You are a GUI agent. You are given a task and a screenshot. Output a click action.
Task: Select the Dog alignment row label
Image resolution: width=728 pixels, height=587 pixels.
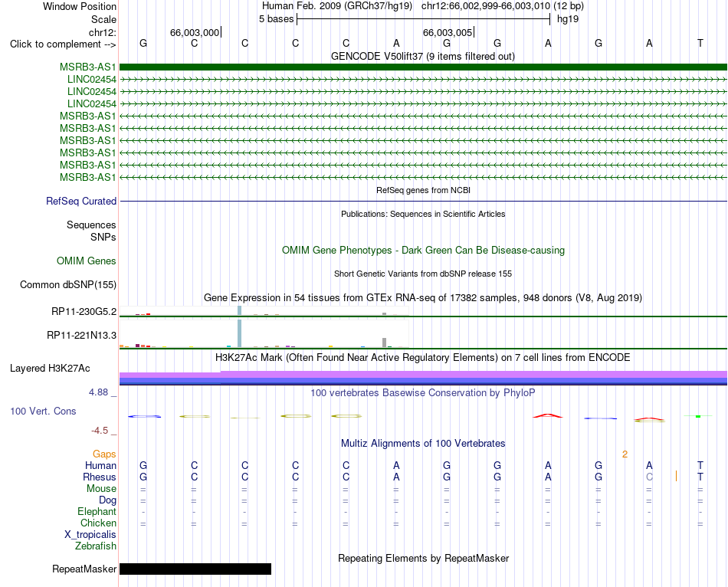tap(108, 500)
